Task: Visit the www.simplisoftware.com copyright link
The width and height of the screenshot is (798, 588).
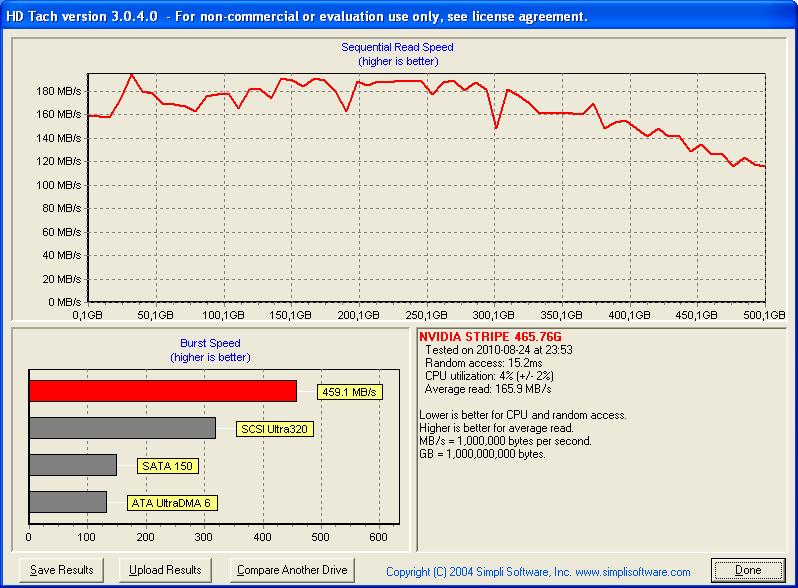Action: coord(633,572)
